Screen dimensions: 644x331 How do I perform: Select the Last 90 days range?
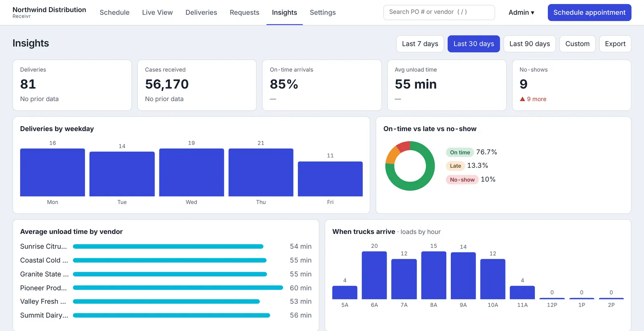pos(530,44)
